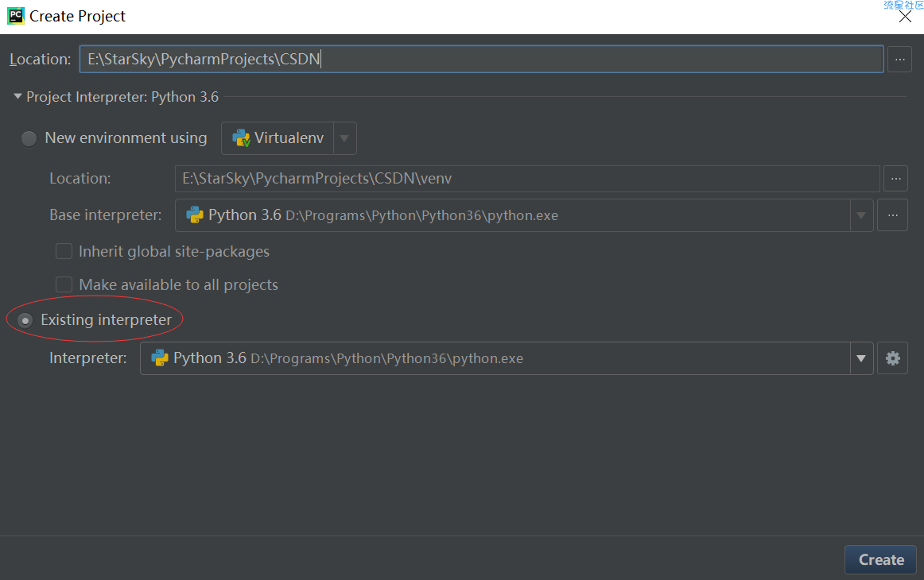Open interpreter settings gear menu

892,358
